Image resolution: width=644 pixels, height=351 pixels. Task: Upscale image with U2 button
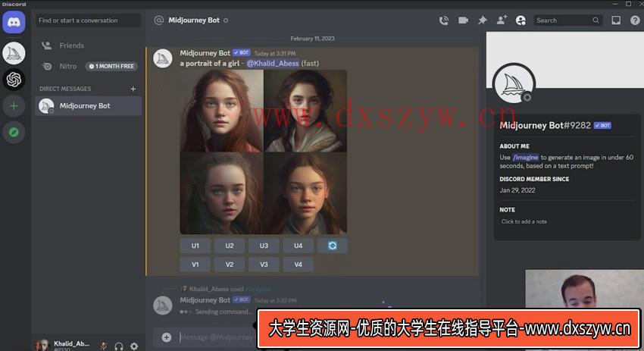[230, 246]
